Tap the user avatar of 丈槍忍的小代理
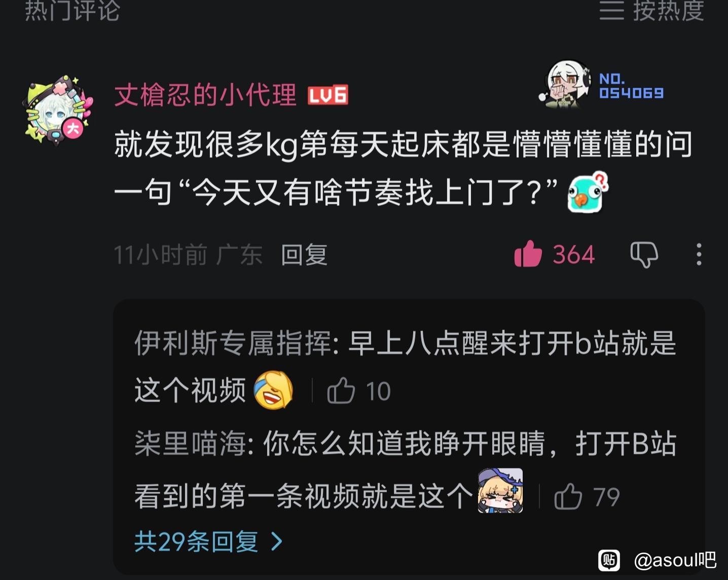 [58, 110]
